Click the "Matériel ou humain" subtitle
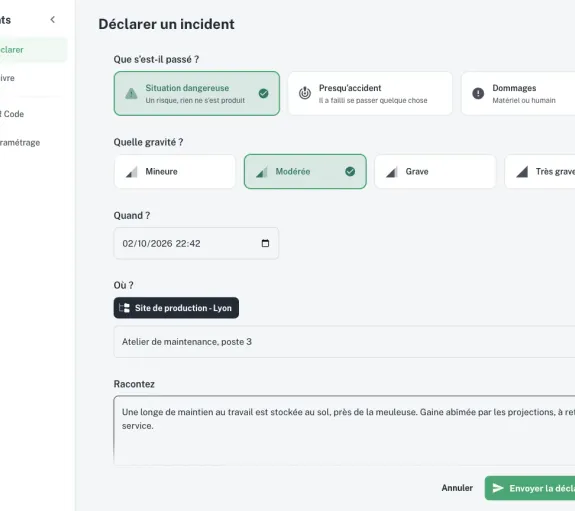 click(x=524, y=101)
